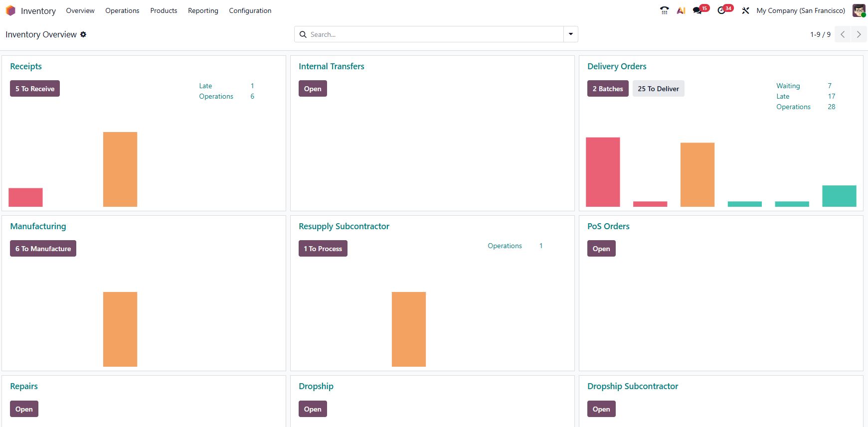Go to previous page arrow
The width and height of the screenshot is (868, 427).
843,34
